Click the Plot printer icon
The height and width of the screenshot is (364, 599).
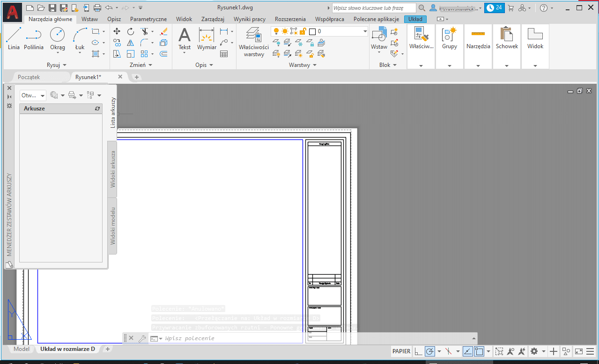click(x=97, y=7)
